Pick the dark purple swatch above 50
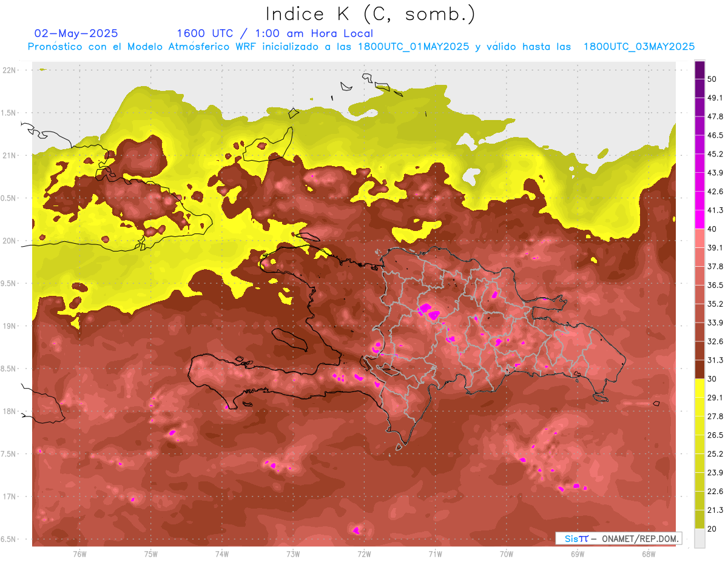Image resolution: width=728 pixels, height=562 pixels. 699,70
